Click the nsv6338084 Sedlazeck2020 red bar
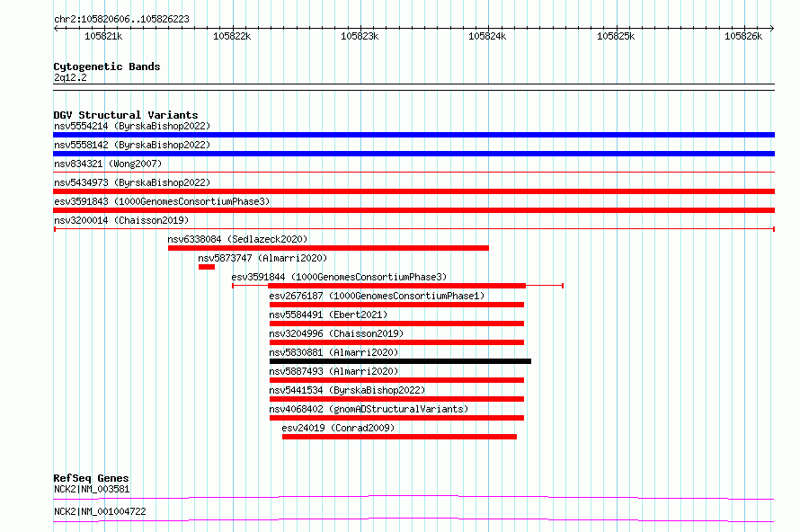 [x=328, y=248]
